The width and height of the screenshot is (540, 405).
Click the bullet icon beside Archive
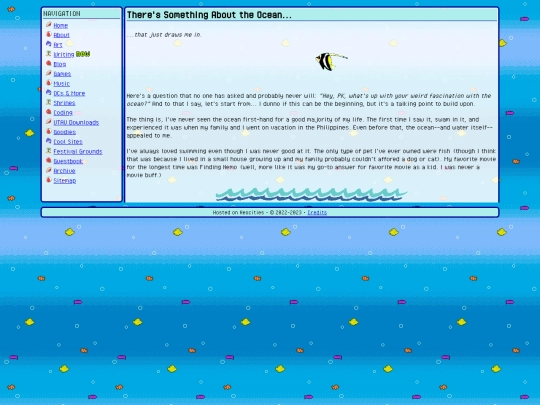pos(49,170)
